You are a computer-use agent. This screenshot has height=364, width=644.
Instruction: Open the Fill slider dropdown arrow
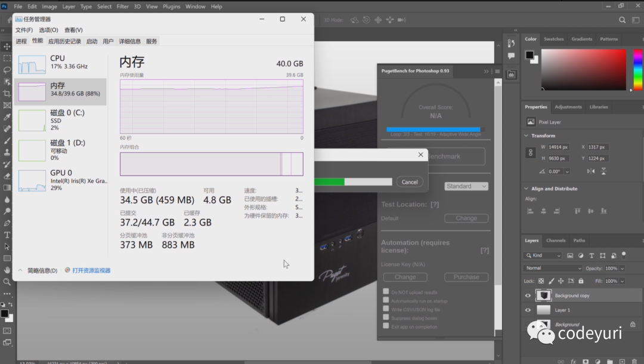click(x=622, y=281)
